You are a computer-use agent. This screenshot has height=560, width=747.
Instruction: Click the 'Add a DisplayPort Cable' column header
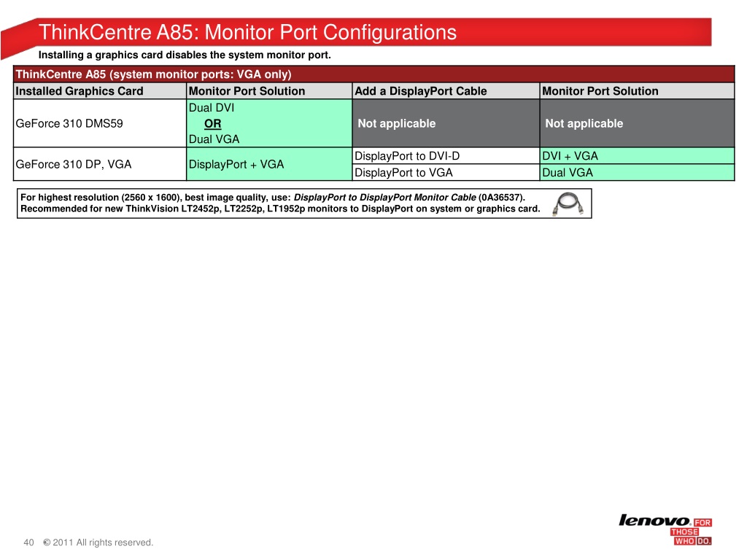click(x=446, y=91)
